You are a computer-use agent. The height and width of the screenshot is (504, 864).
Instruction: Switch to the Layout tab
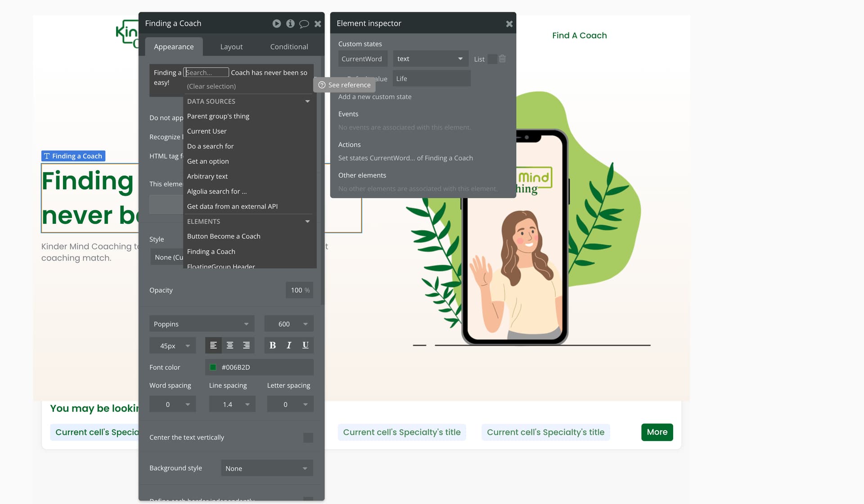point(231,47)
